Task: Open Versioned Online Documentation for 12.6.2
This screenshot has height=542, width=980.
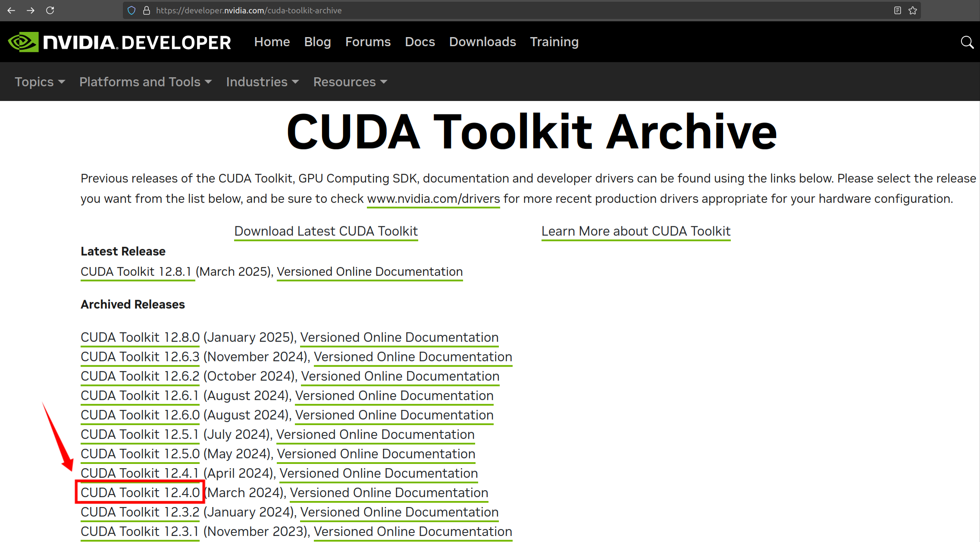Action: click(x=400, y=376)
